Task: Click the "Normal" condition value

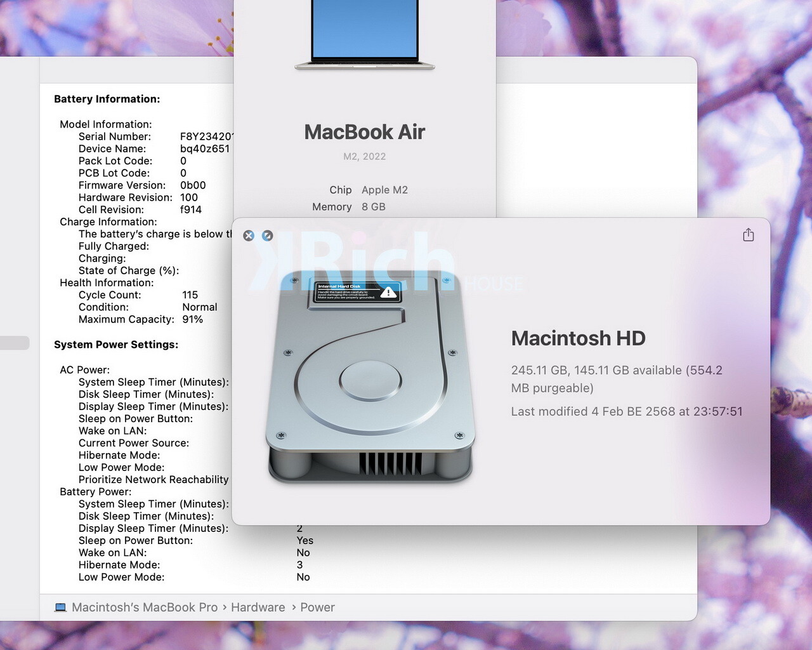Action: 200,307
